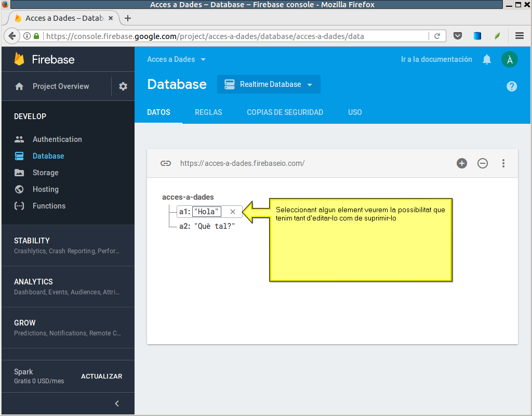This screenshot has height=416, width=532.
Task: Click the Functions brackets icon
Action: tap(19, 206)
